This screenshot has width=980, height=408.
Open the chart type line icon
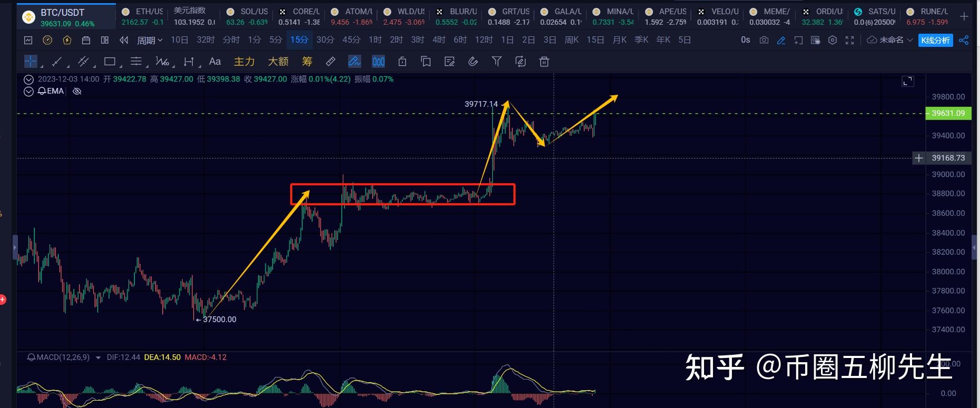click(28, 40)
